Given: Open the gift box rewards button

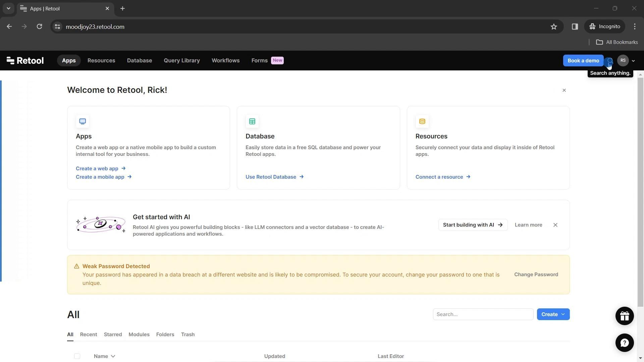Looking at the screenshot, I should point(624,316).
